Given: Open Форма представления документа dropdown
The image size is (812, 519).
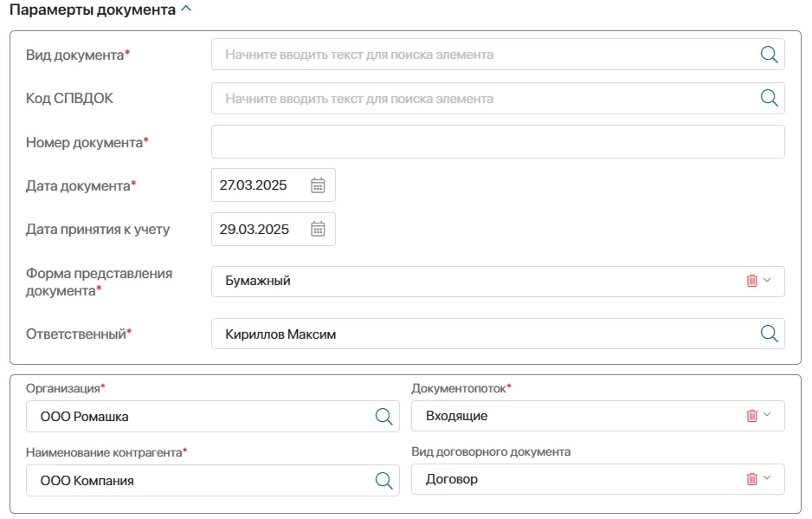Looking at the screenshot, I should coord(767,281).
